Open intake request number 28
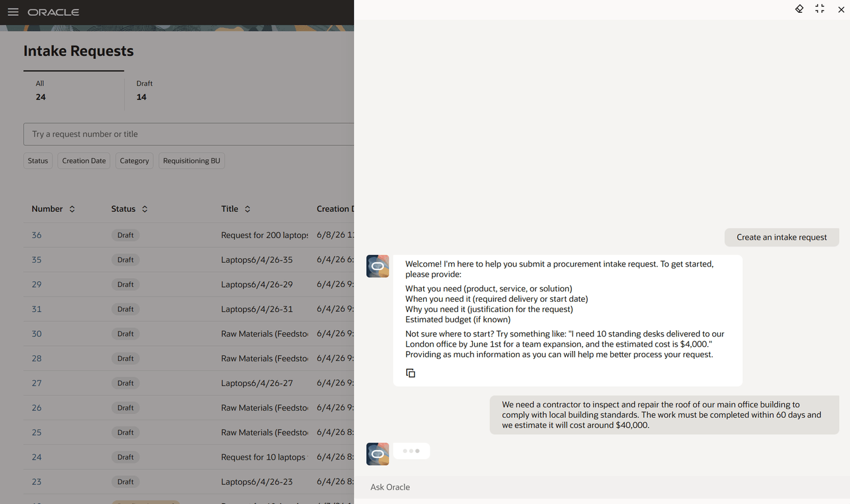Screen dimensions: 850x504 36,358
